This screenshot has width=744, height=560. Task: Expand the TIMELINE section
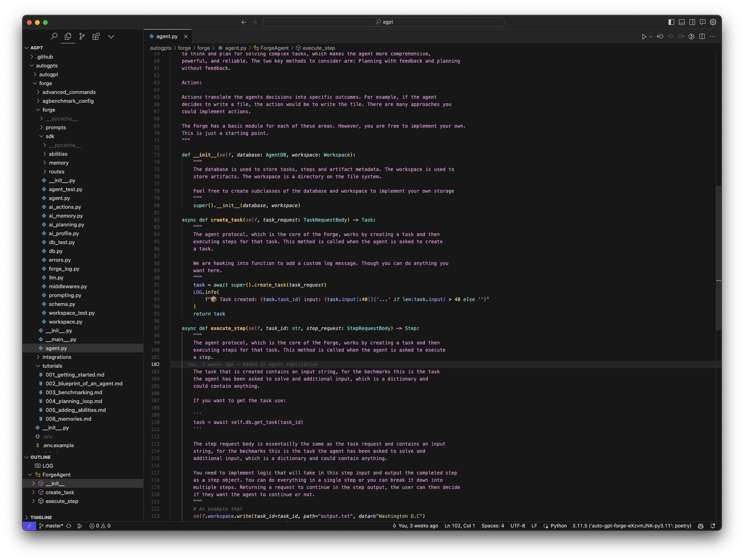41,517
